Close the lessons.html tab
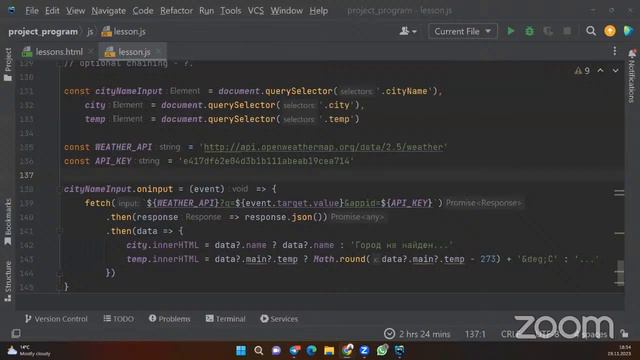Viewport: 640px width, 360px height. coord(91,51)
